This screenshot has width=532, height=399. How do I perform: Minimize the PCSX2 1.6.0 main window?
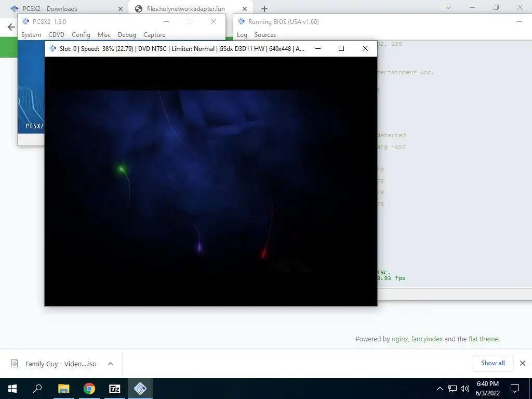[166, 21]
